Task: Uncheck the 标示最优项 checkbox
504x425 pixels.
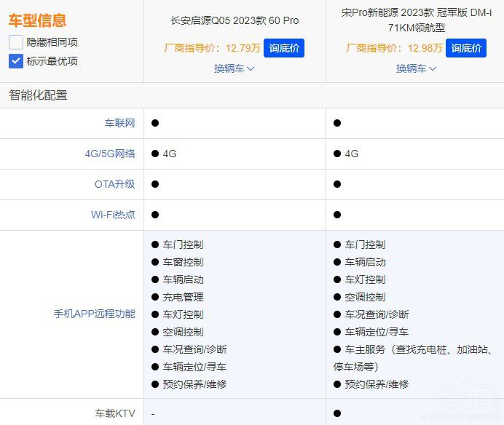Action: coord(16,61)
